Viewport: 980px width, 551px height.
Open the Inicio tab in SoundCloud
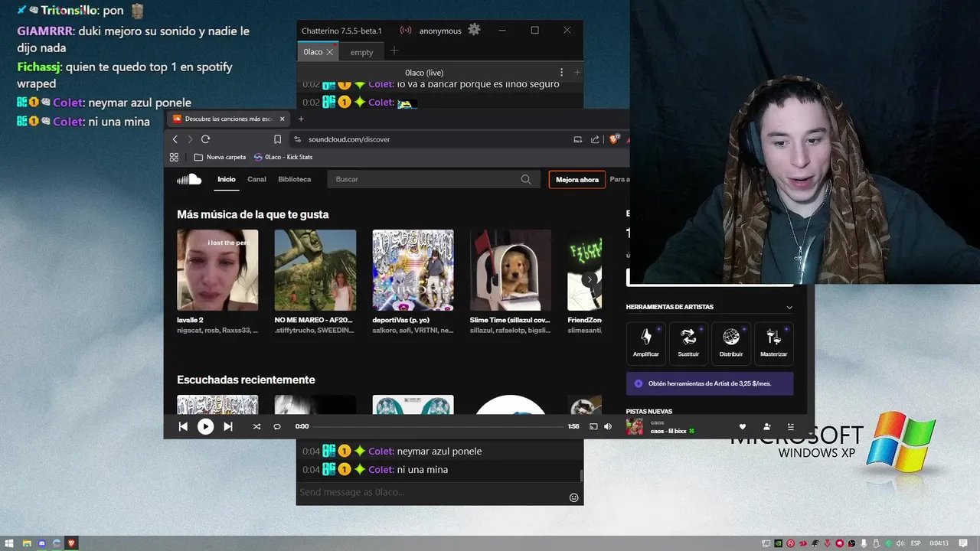tap(227, 179)
